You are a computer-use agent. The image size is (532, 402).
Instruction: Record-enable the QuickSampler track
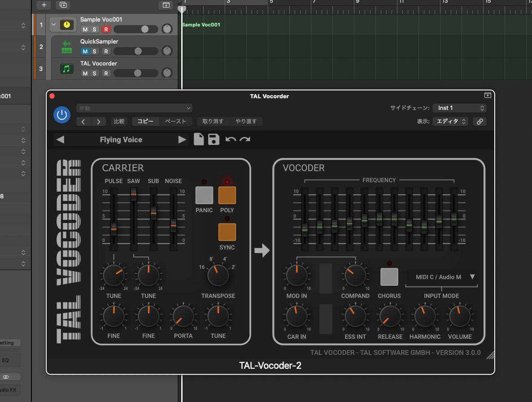pos(106,52)
